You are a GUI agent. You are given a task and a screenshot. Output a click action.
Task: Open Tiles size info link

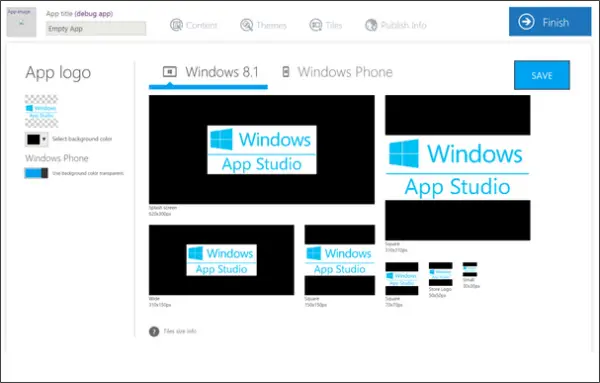180,331
